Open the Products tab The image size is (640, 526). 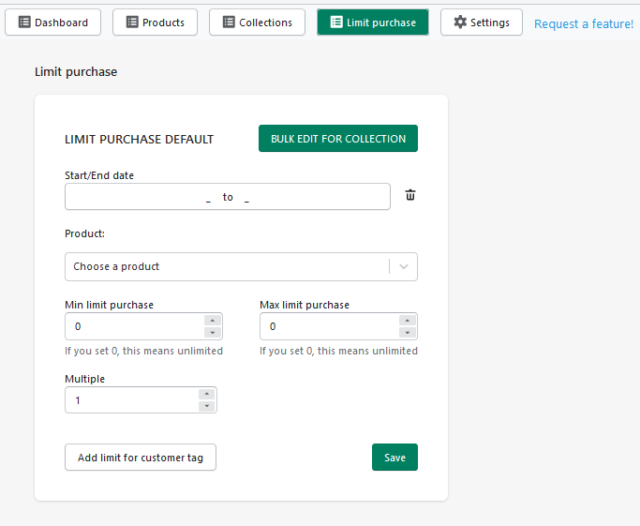(155, 22)
